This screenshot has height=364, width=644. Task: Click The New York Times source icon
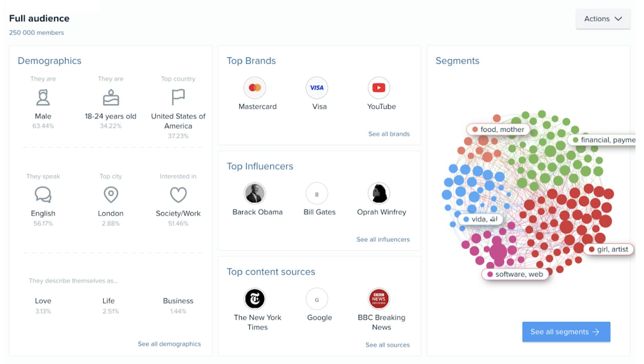[254, 299]
